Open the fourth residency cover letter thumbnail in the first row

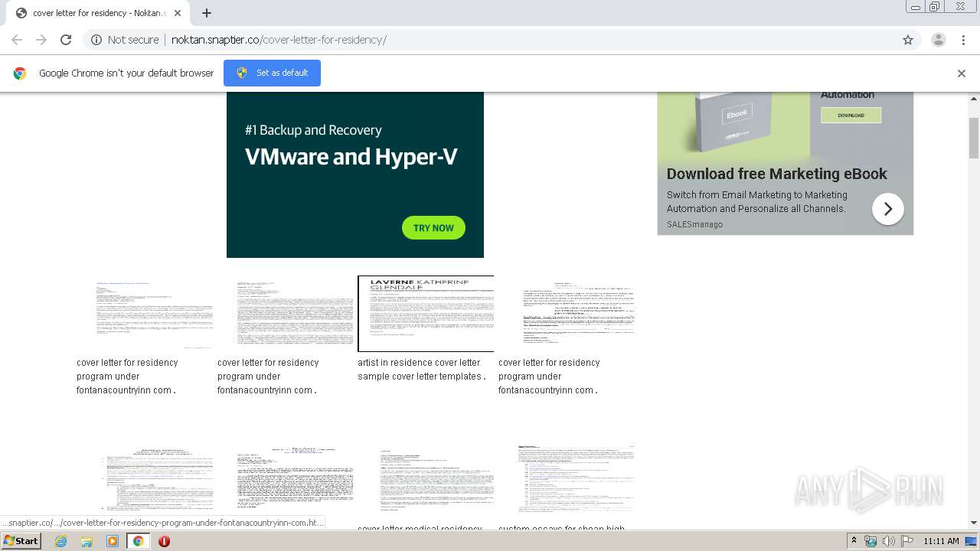[567, 314]
